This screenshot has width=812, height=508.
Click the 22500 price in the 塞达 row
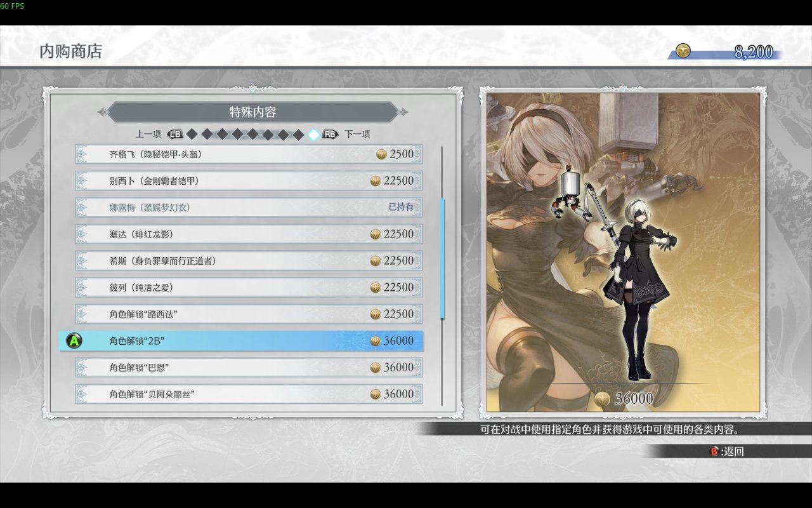coord(398,234)
